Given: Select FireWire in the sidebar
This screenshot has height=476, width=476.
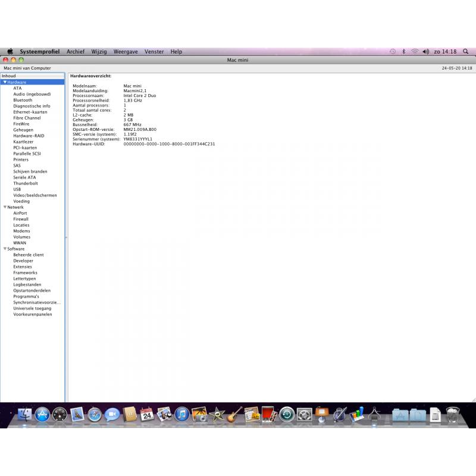Looking at the screenshot, I should click(21, 124).
